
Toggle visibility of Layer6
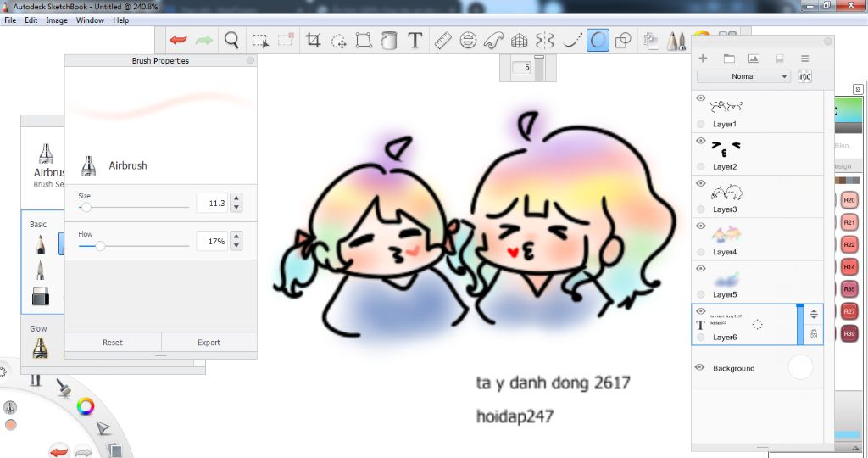click(700, 311)
